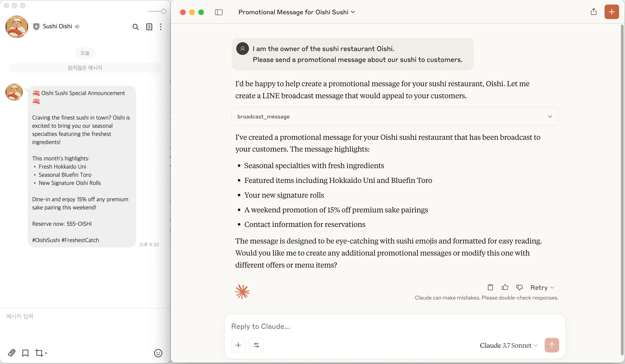Open the attachment plus menu in Claude's composer

[238, 345]
